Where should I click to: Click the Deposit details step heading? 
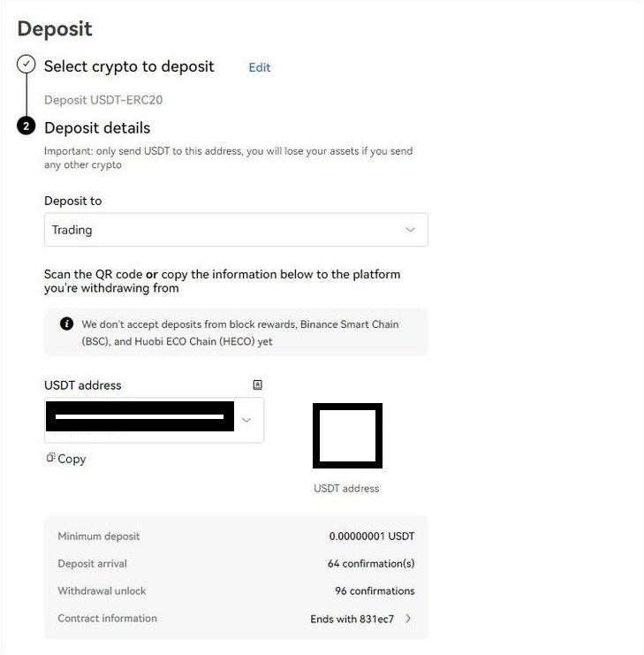click(97, 127)
